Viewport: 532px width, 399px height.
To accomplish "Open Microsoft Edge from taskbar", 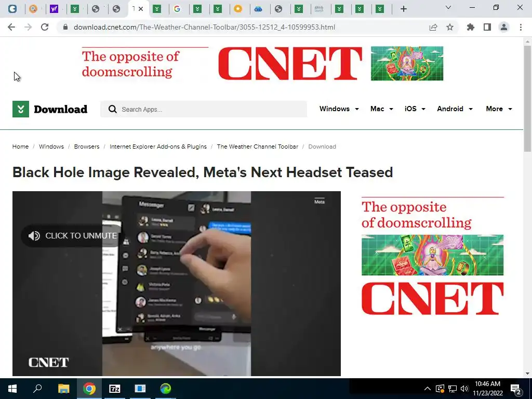I will 166,389.
